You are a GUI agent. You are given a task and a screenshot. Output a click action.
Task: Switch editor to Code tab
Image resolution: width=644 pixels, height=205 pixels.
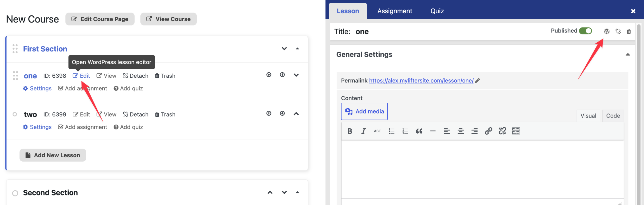(x=613, y=116)
